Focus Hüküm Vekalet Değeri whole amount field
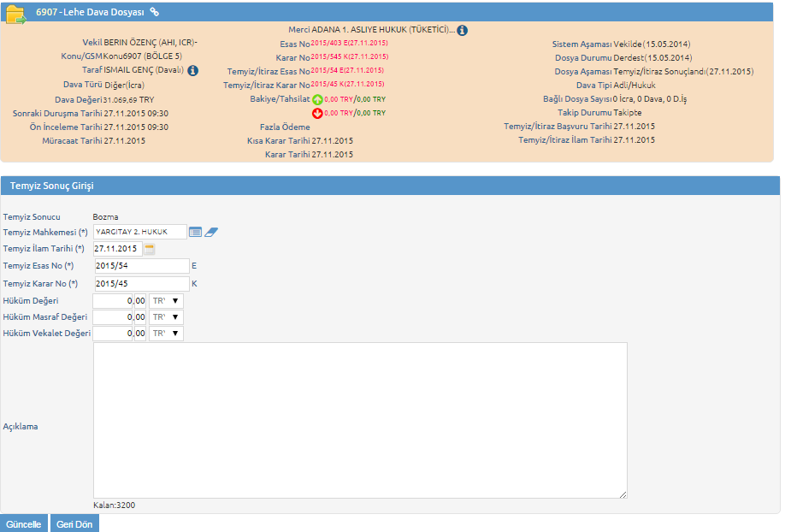This screenshot has width=791, height=532. [x=113, y=333]
